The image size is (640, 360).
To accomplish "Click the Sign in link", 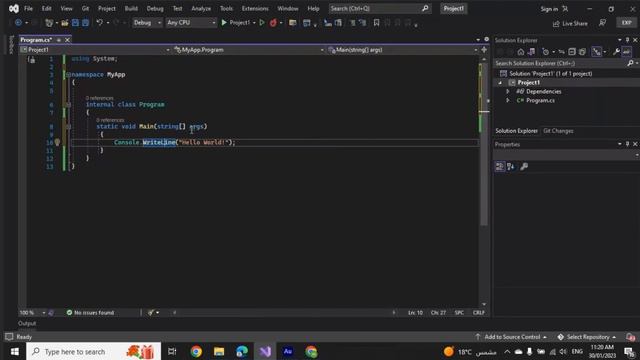I will (549, 9).
